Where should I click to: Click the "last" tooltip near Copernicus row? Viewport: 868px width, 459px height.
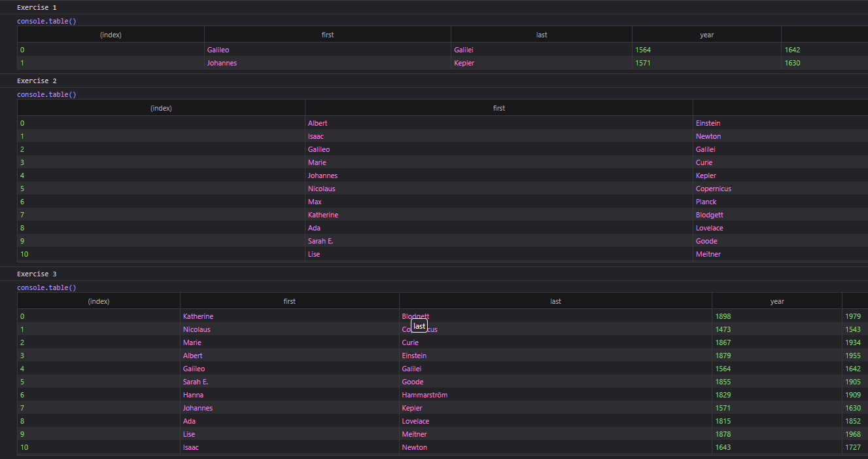[419, 325]
